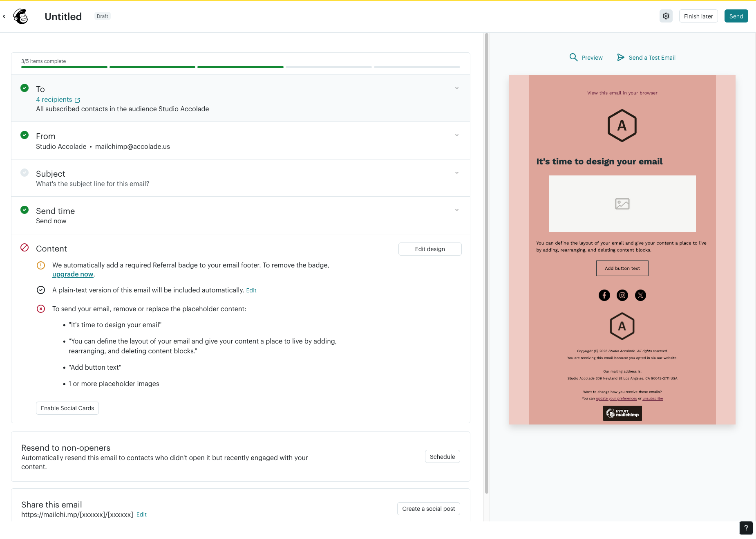Click Enable Social Cards button
The height and width of the screenshot is (539, 756).
point(67,408)
